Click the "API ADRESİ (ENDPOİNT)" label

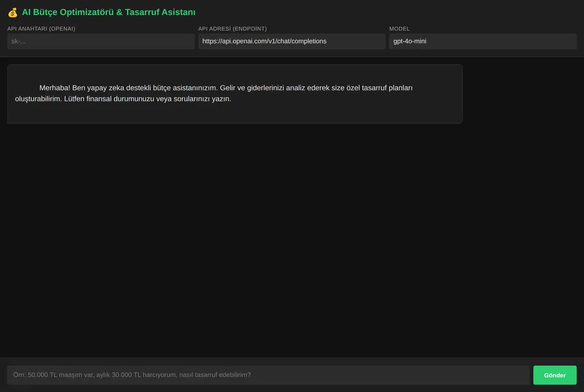point(233,29)
